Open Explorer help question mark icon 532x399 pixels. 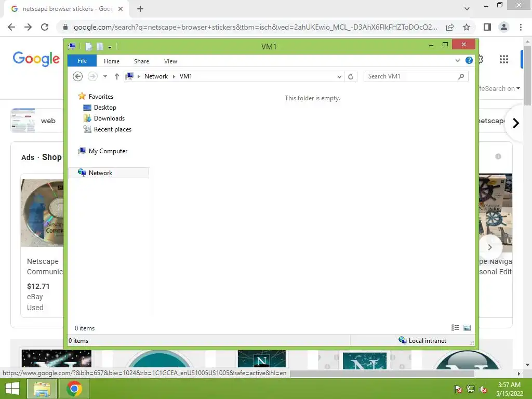pyautogui.click(x=469, y=60)
